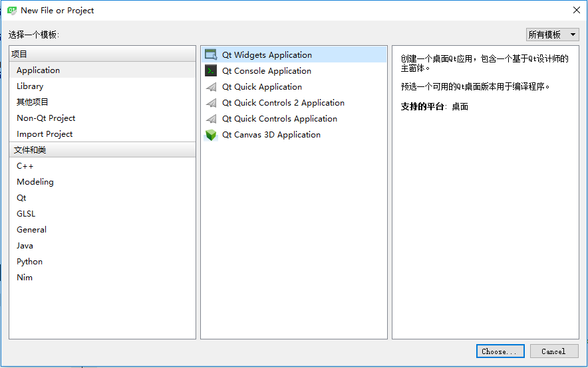Click the Qt Creator logo in title bar
The width and height of the screenshot is (588, 368).
[x=12, y=11]
